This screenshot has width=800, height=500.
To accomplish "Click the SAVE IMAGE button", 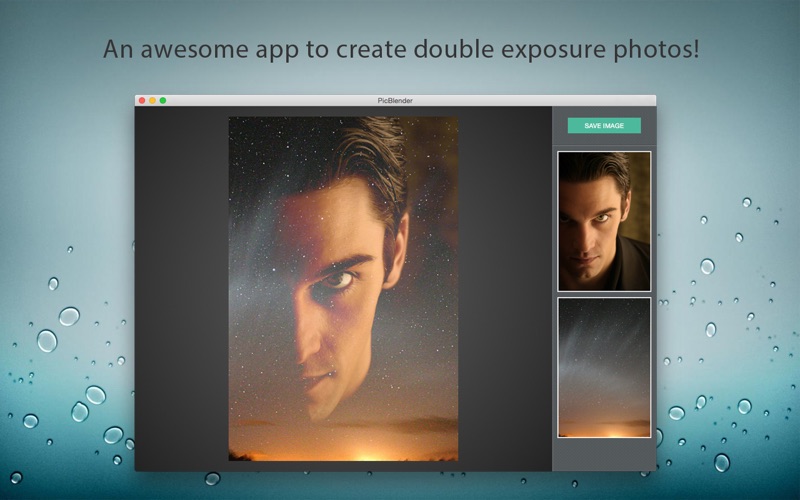I will [604, 126].
